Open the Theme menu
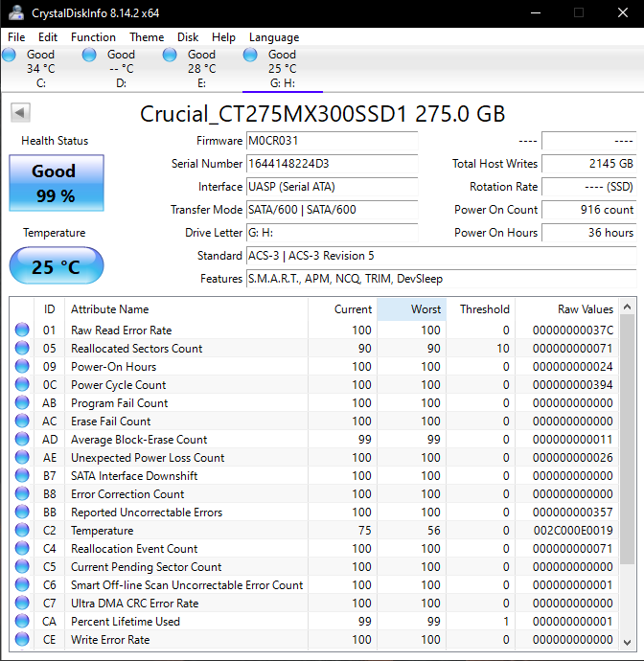The height and width of the screenshot is (661, 644). [x=147, y=37]
